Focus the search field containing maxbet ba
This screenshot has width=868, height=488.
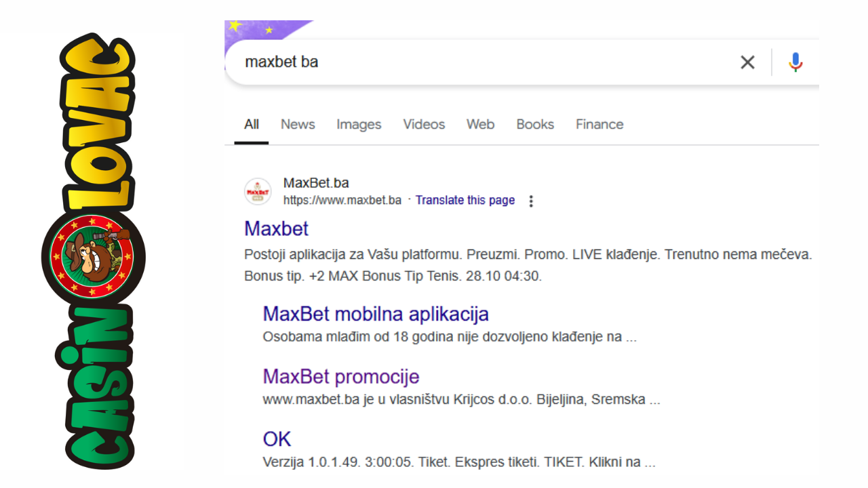[475, 62]
